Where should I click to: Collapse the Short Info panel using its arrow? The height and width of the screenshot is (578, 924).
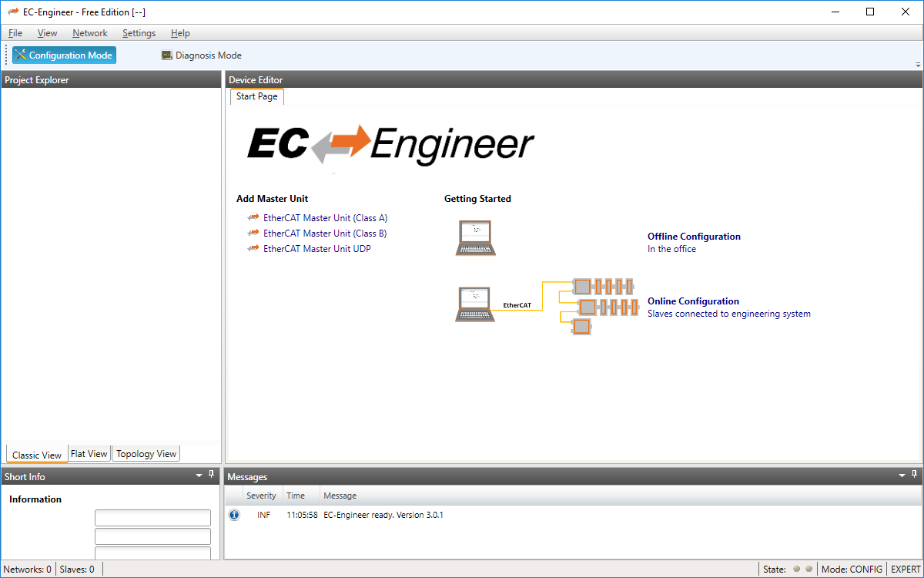198,476
